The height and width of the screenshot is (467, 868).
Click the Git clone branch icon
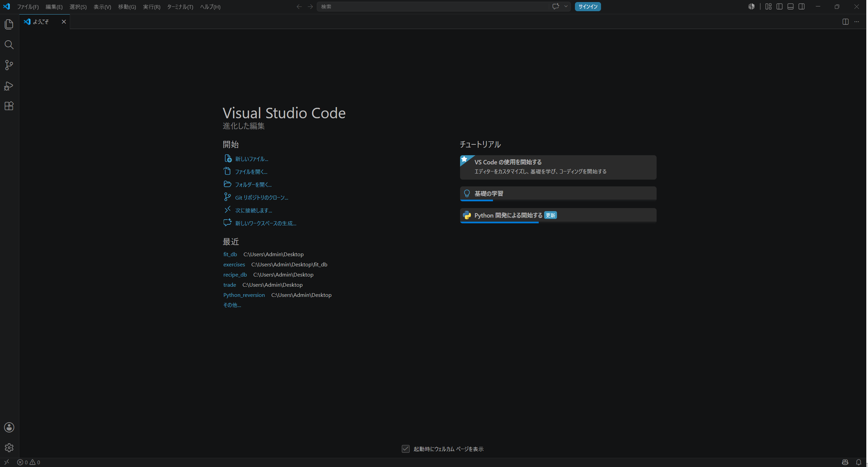pyautogui.click(x=228, y=197)
